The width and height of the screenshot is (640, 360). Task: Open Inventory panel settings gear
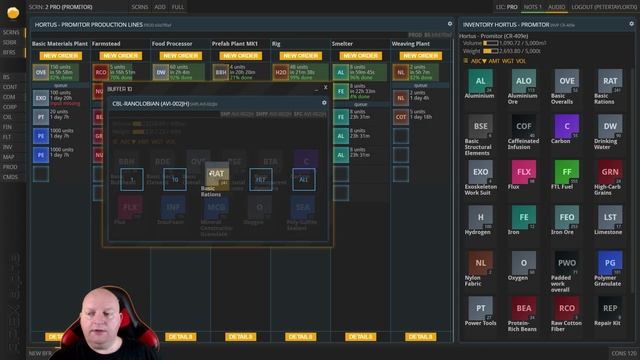click(x=631, y=24)
